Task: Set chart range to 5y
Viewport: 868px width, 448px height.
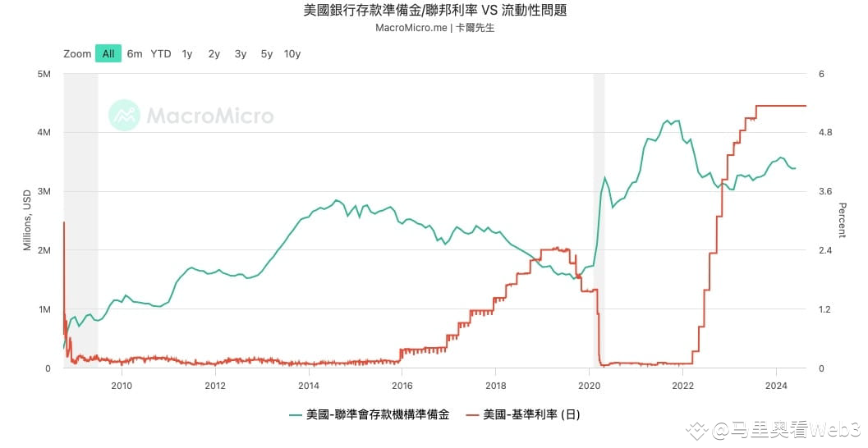Action: click(x=267, y=53)
